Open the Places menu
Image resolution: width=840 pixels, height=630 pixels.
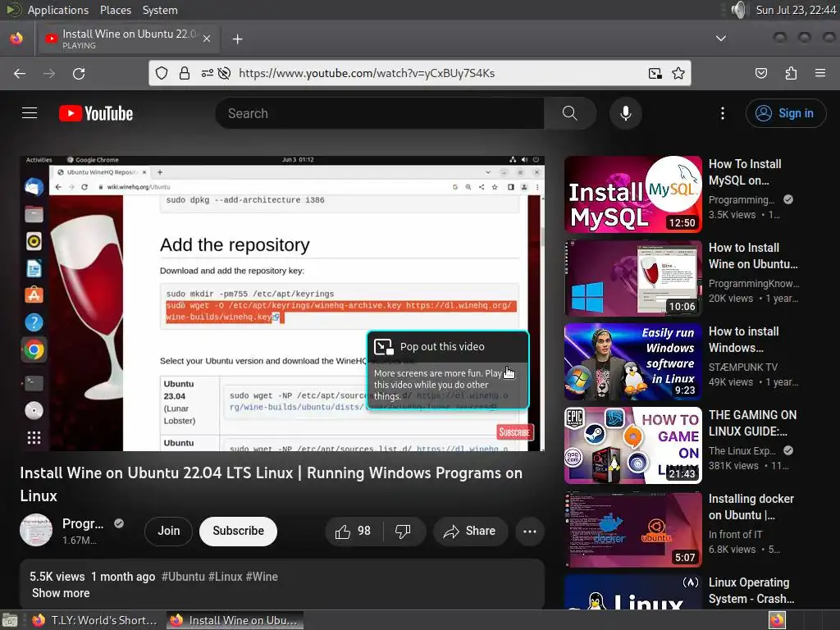[x=115, y=10]
